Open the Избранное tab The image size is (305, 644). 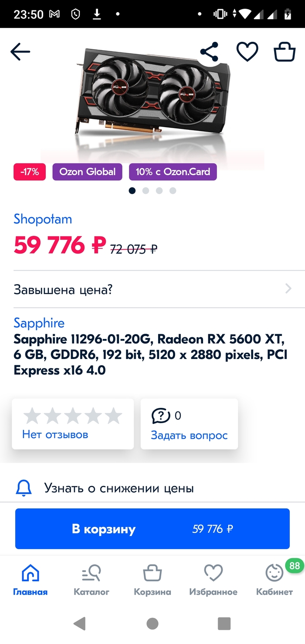point(213,580)
